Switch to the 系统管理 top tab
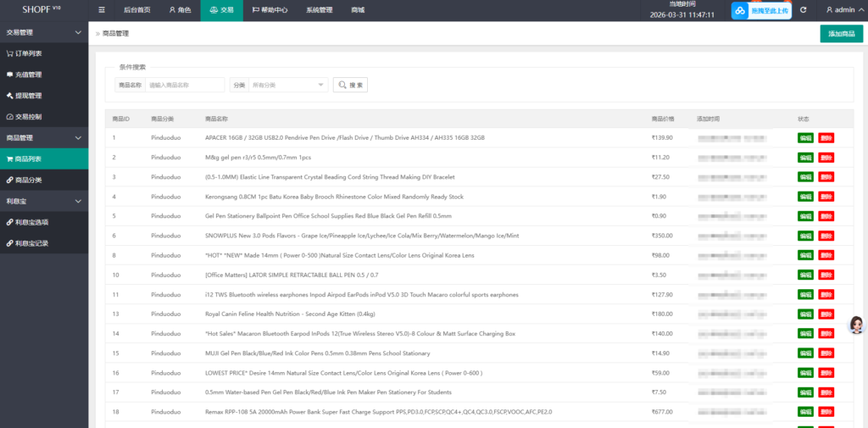The image size is (868, 428). 319,10
